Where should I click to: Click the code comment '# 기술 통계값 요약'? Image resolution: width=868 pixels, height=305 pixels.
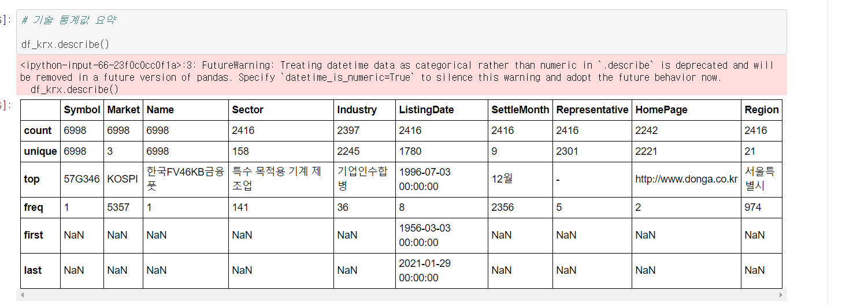[x=68, y=20]
